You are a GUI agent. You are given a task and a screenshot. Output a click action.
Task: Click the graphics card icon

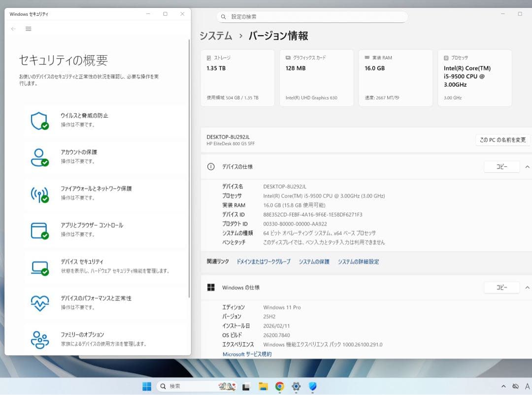[288, 58]
